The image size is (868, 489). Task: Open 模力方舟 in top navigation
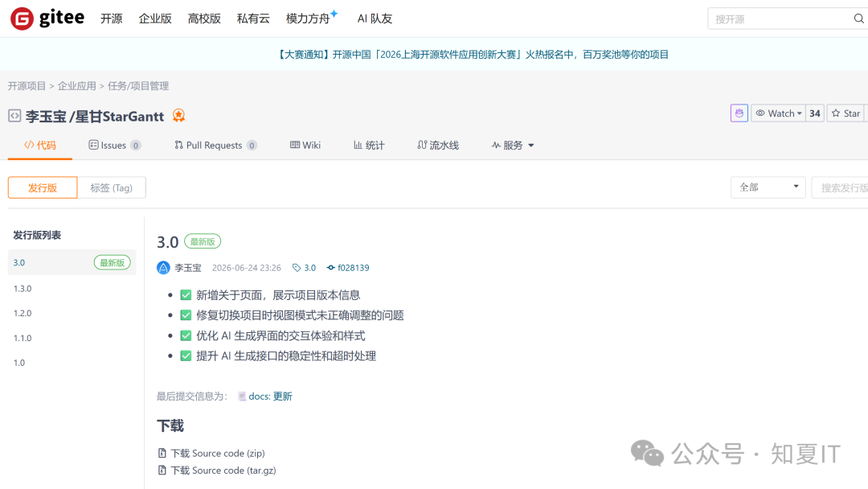[x=311, y=18]
